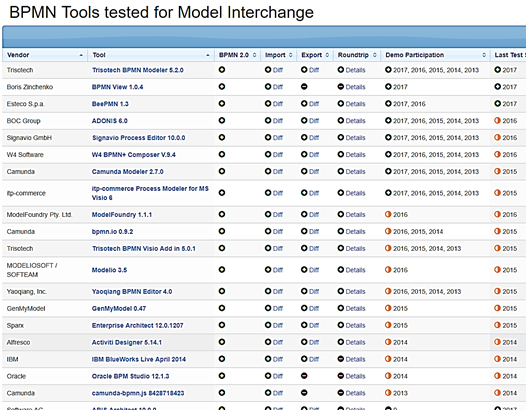
Task: Open the Import Diff link for ADONIS 6.0
Action: pos(278,121)
